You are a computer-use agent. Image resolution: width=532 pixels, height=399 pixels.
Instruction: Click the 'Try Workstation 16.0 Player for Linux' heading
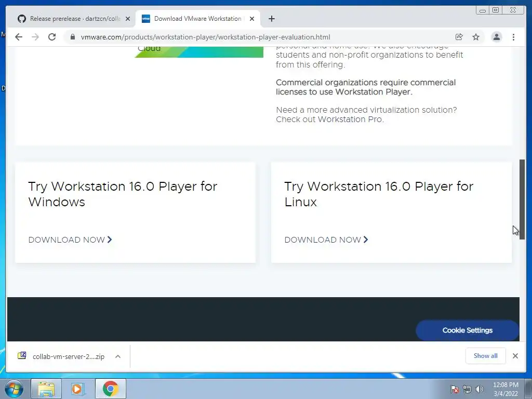(x=379, y=194)
